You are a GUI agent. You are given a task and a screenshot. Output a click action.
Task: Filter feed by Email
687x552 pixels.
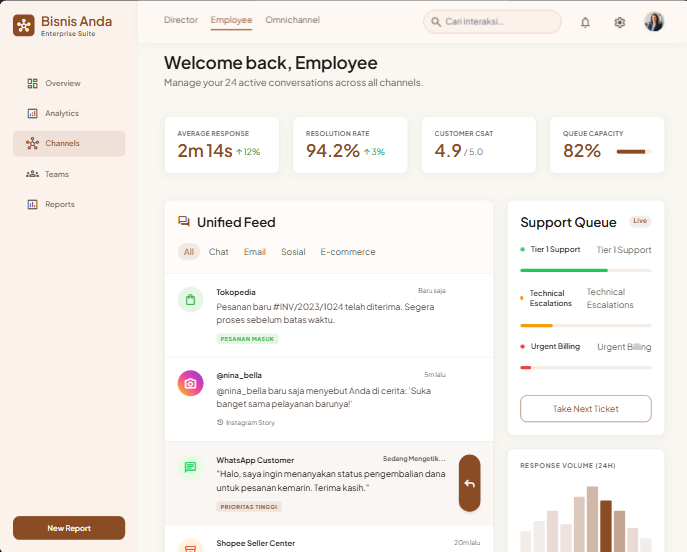(255, 252)
